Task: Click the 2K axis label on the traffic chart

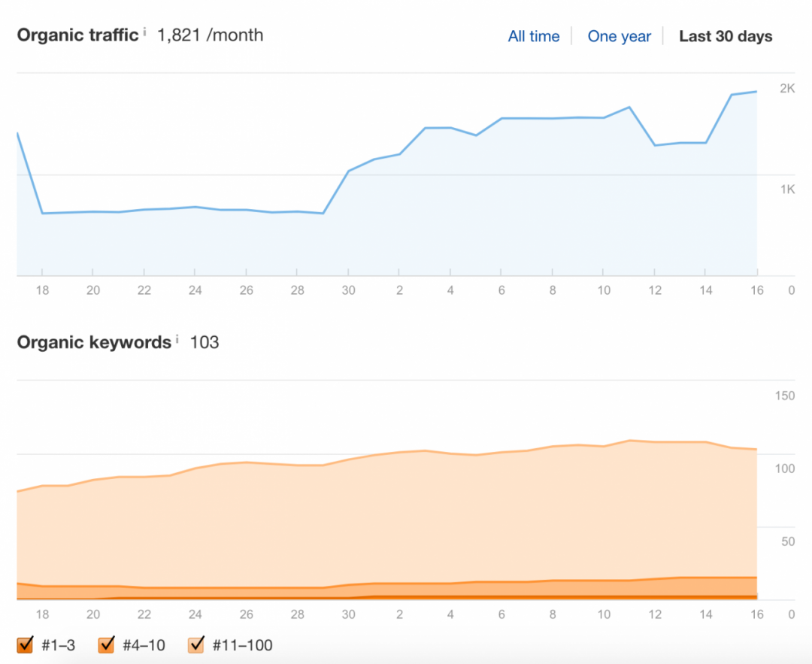Action: coord(786,89)
